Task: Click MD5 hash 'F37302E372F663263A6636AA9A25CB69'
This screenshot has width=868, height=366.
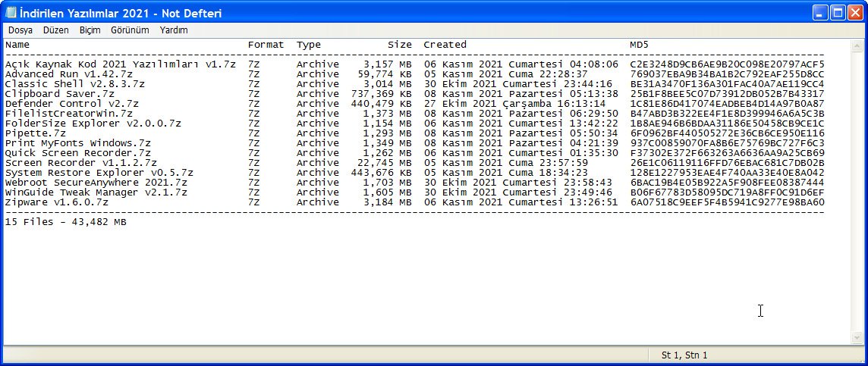Action: (x=728, y=152)
